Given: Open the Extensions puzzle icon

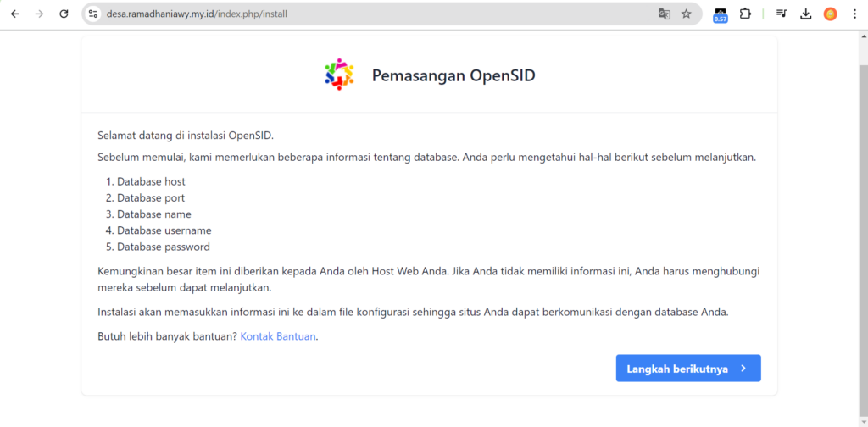Looking at the screenshot, I should pyautogui.click(x=746, y=14).
